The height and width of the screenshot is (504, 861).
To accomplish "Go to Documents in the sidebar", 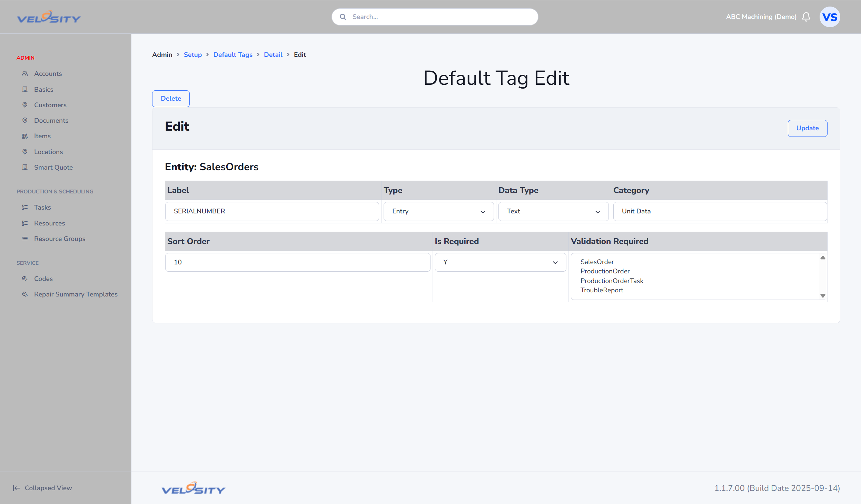I will (51, 120).
